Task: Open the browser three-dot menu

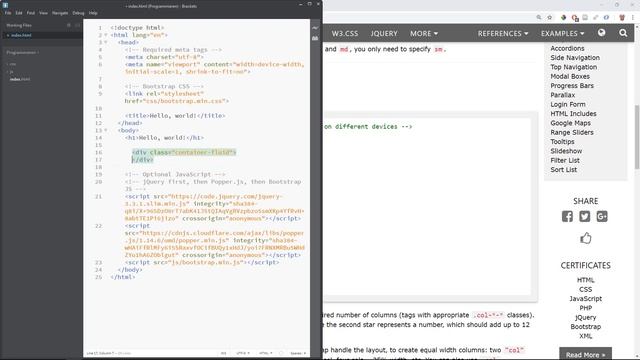Action: tap(633, 18)
